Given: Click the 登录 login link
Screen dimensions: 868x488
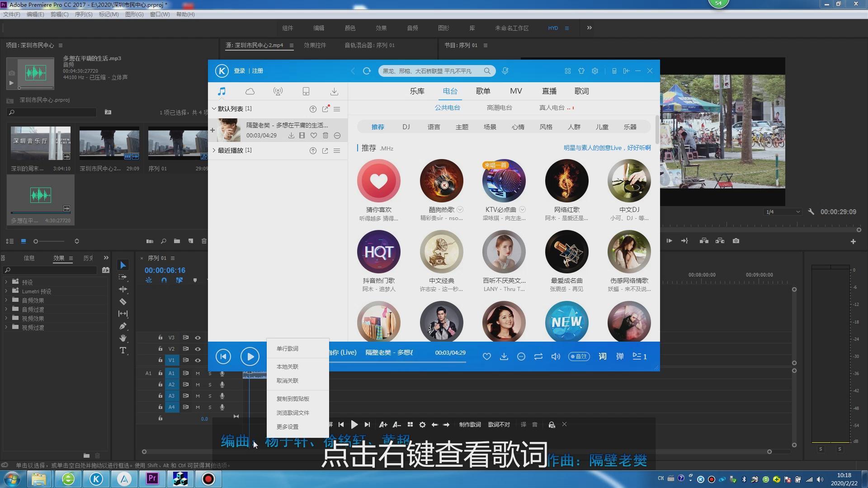Looking at the screenshot, I should click(239, 71).
